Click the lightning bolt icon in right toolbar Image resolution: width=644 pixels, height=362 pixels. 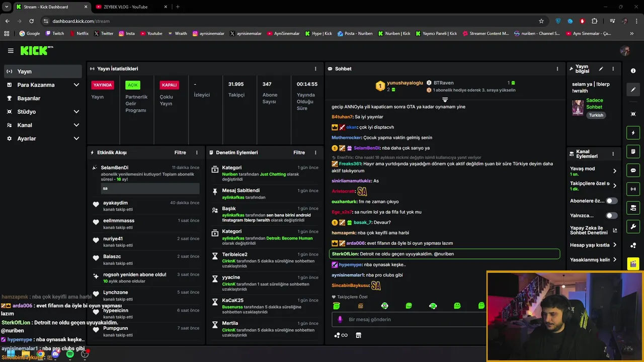click(633, 133)
